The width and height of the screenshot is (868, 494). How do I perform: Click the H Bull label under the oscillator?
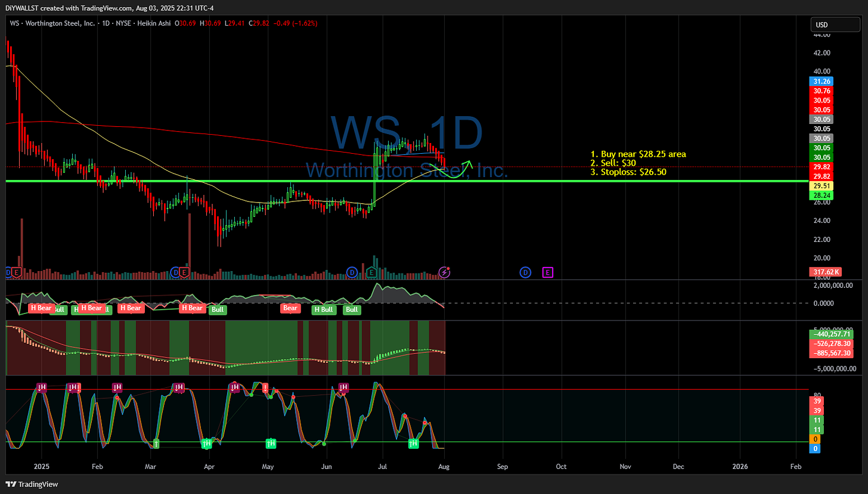click(x=323, y=309)
